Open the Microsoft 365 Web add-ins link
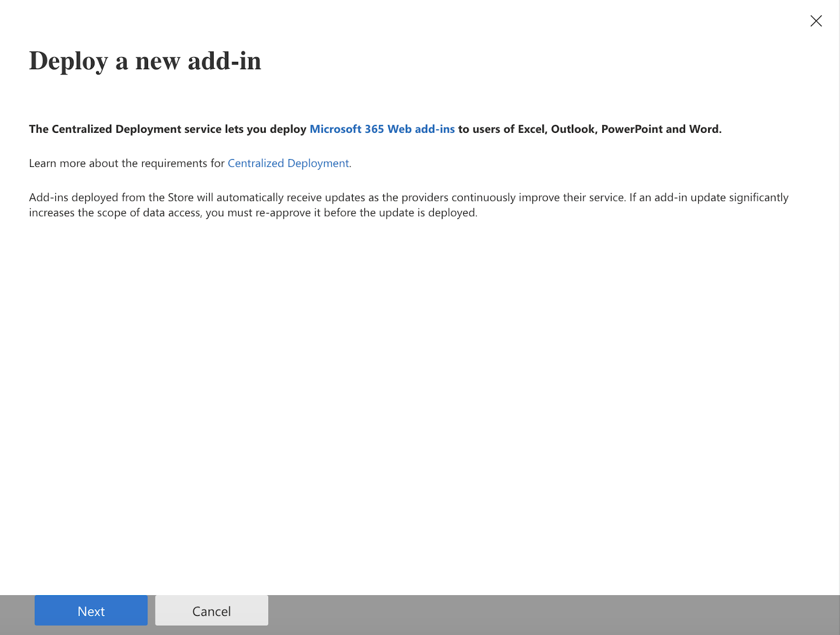Image resolution: width=840 pixels, height=635 pixels. [382, 129]
